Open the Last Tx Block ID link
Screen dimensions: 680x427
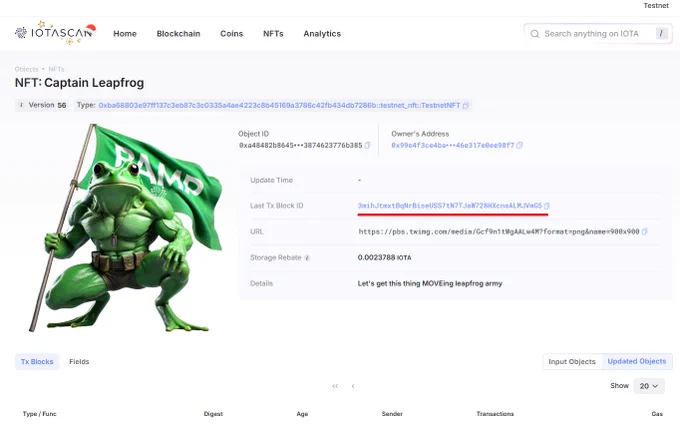pyautogui.click(x=450, y=205)
